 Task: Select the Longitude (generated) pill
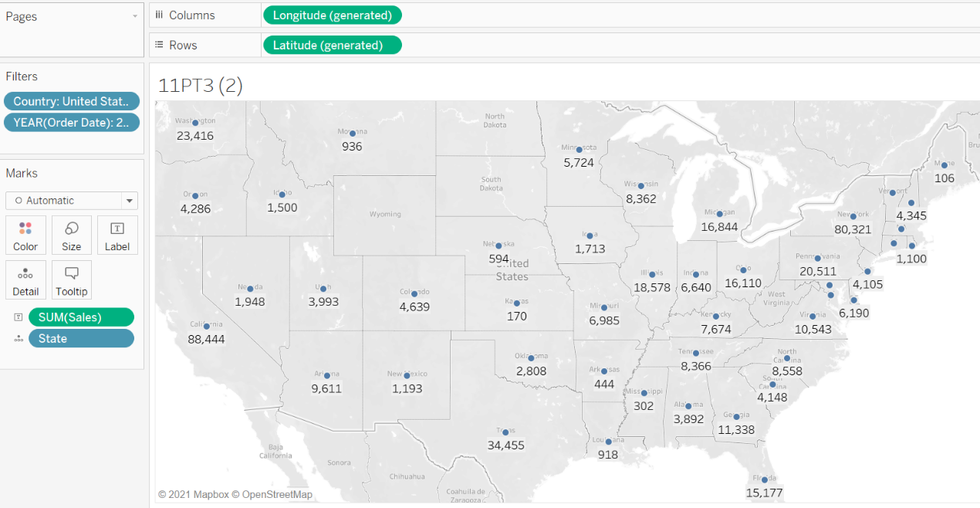click(x=332, y=15)
